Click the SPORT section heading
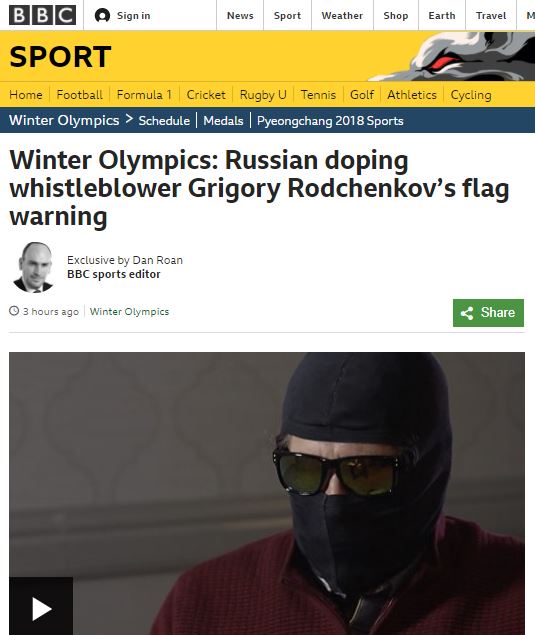 coord(60,56)
